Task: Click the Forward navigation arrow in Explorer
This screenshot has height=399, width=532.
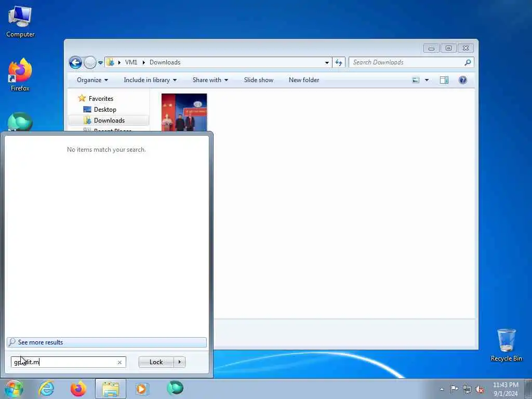Action: (x=90, y=62)
